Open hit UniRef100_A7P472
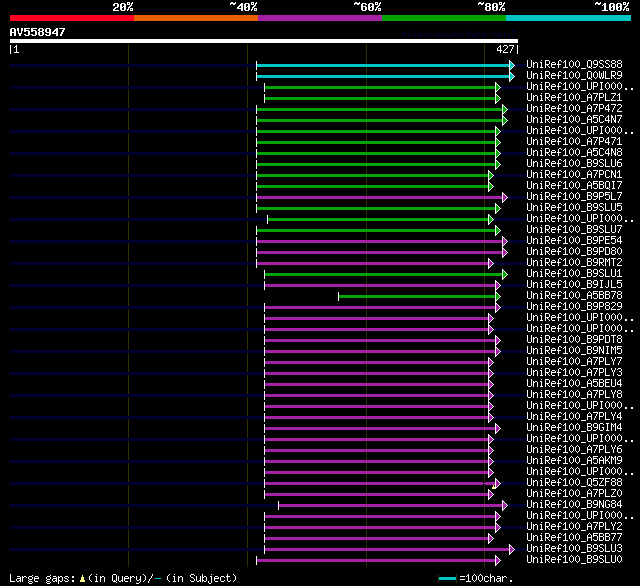Screen dimensions: 640x586 pos(574,109)
